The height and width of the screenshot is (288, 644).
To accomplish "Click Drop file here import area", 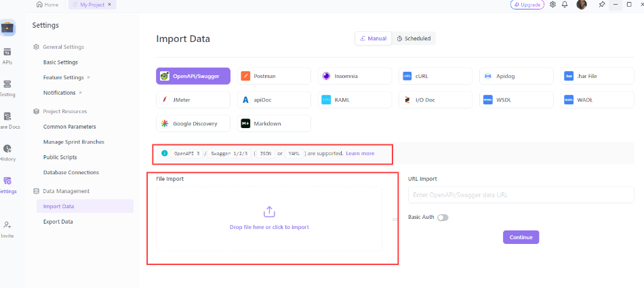I will (x=269, y=219).
